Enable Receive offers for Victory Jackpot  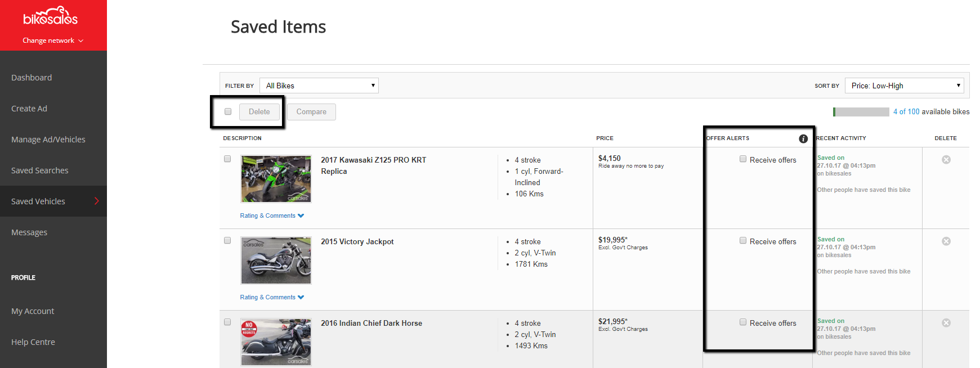(x=743, y=241)
